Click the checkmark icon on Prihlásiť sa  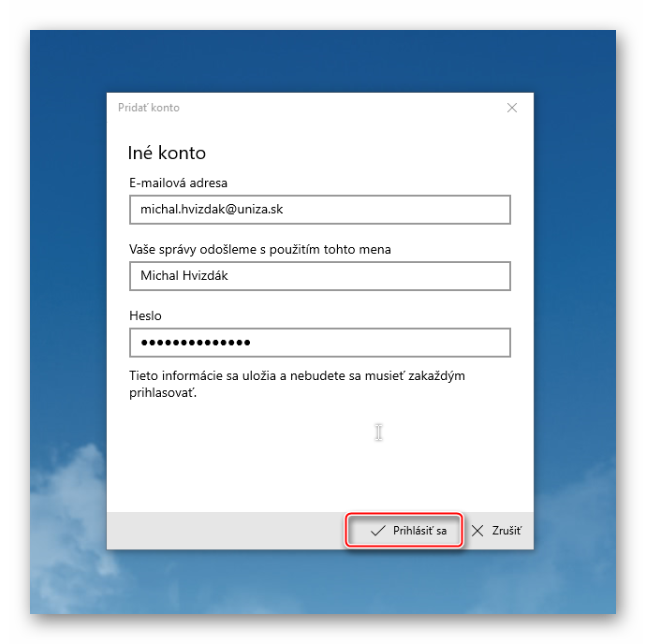(x=377, y=531)
